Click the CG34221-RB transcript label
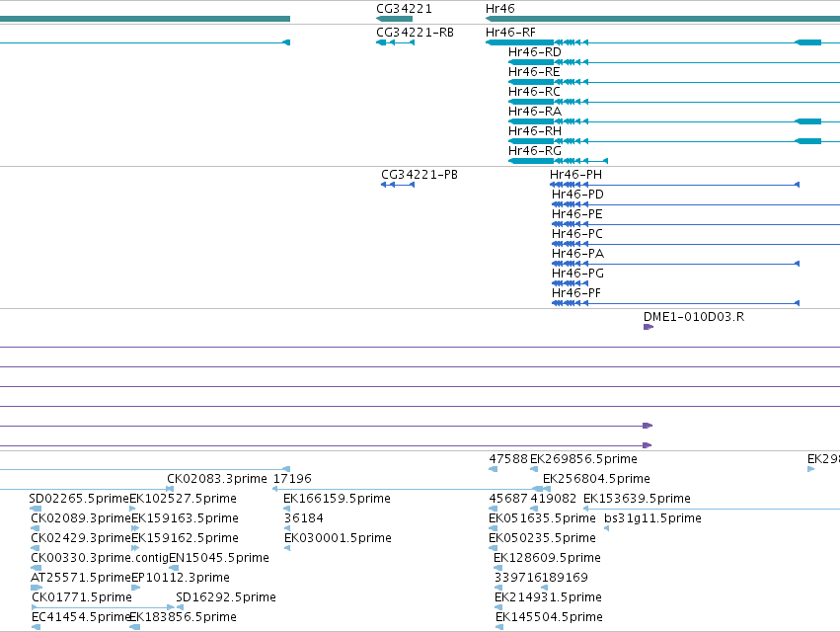Image resolution: width=840 pixels, height=632 pixels. coord(416,33)
